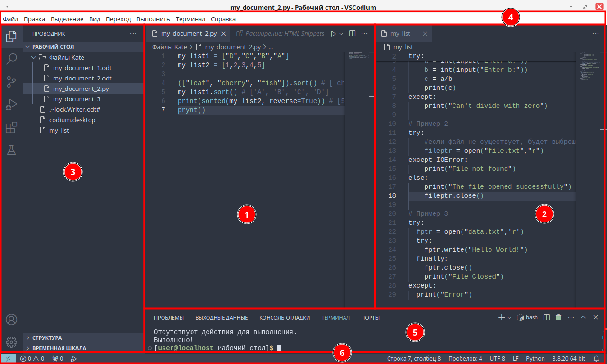This screenshot has height=364, width=607.
Task: Open Run and Debug view
Action: pyautogui.click(x=11, y=105)
